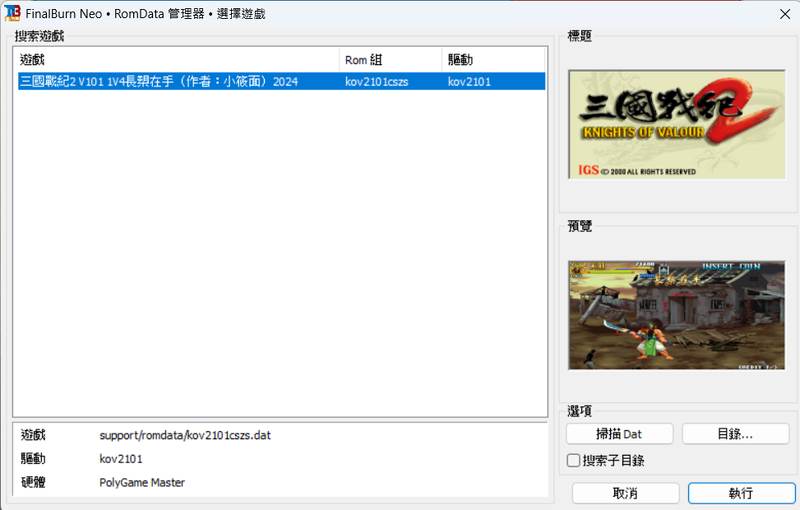Screen dimensions: 800x510
Task: Click the kov2101cszs Rom set cell
Action: (377, 82)
